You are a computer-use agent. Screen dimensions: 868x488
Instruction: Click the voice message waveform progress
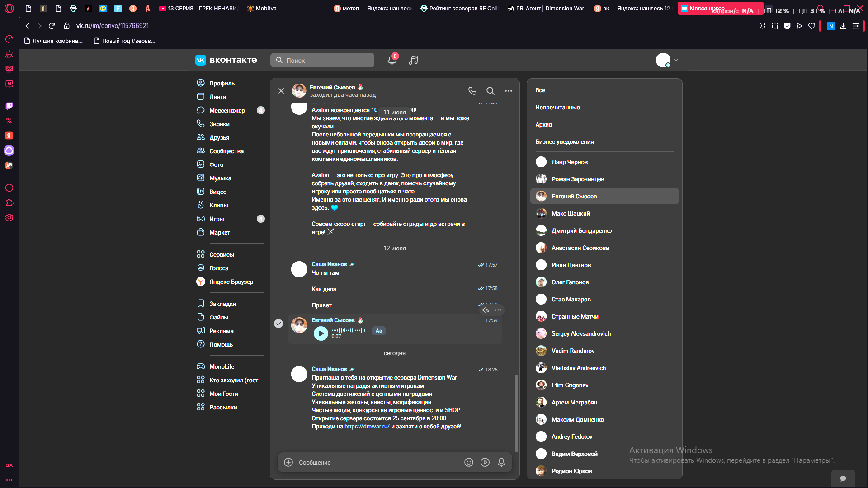[x=349, y=330]
